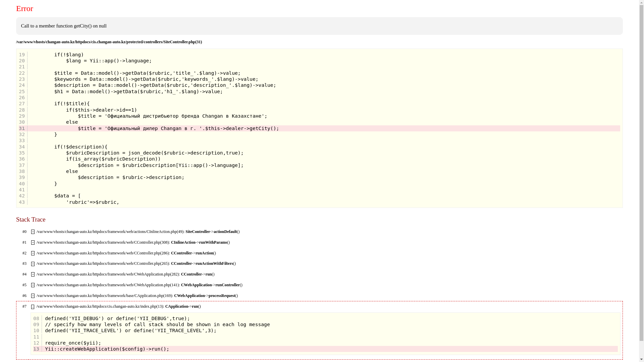
Task: Click the CController->runAction() trace text
Action: tap(194, 253)
